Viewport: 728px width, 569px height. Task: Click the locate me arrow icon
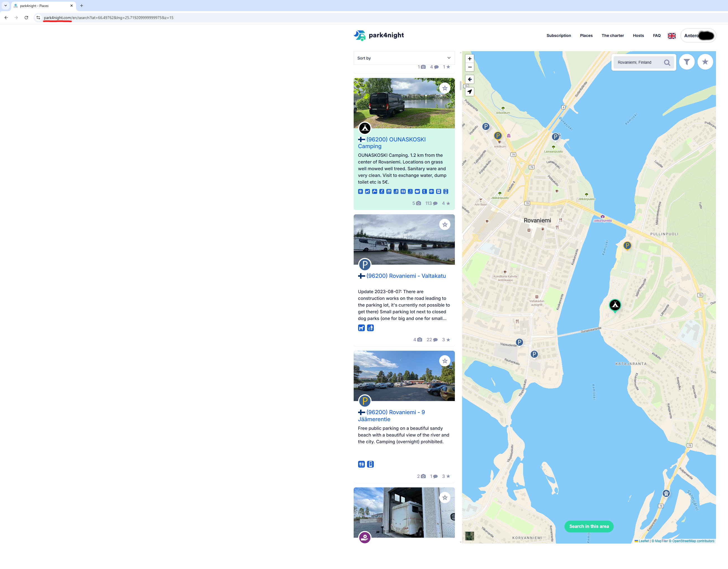click(x=469, y=92)
